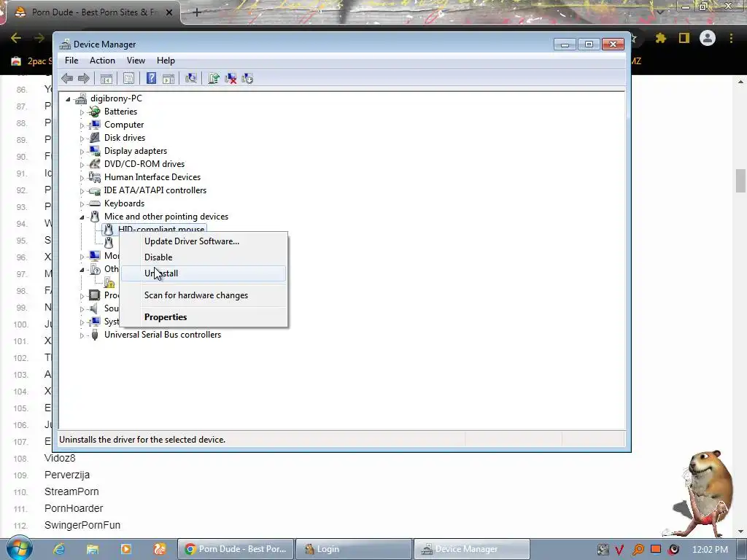Expand the DVD/CD-ROM drives category
The width and height of the screenshot is (747, 560).
(82, 165)
